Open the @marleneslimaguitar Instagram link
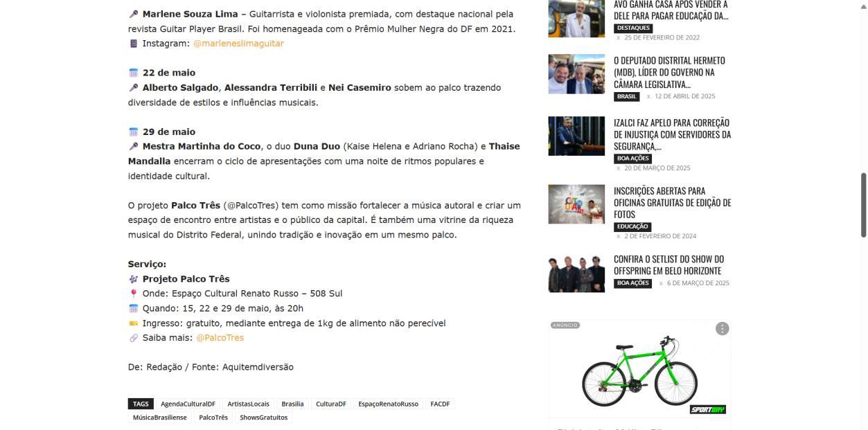Screen dimensions: 868x430 pyautogui.click(x=238, y=44)
